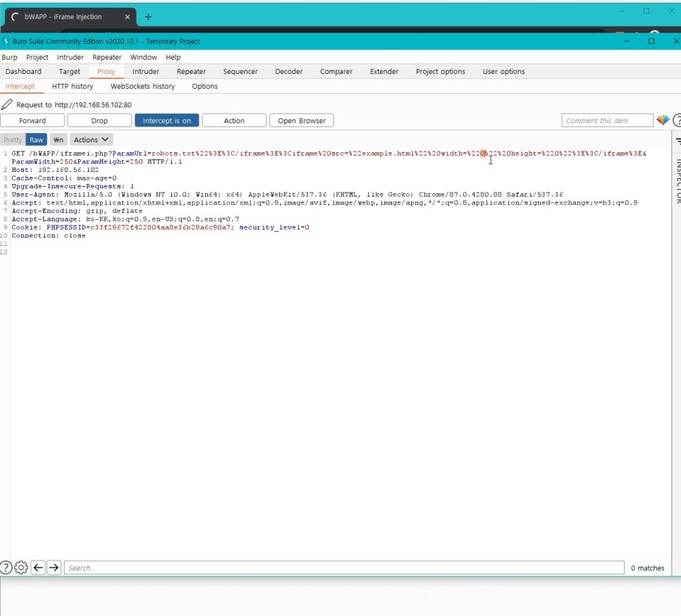Expand the Inspector side panel
The height and width of the screenshot is (616, 681).
tap(677, 181)
